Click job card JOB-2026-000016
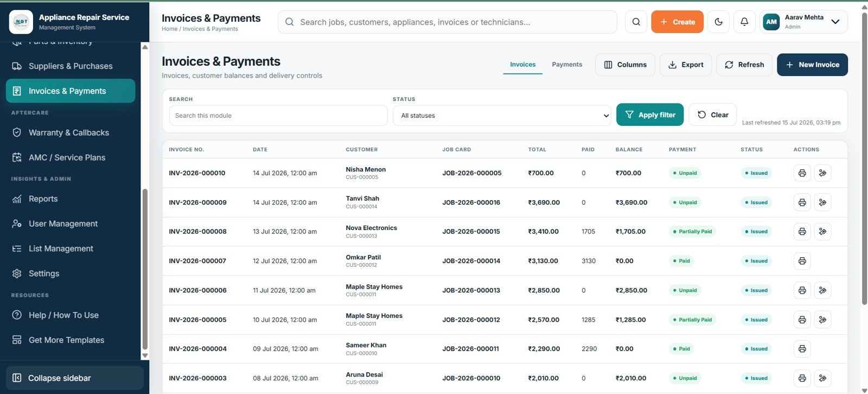The image size is (868, 394). (471, 202)
